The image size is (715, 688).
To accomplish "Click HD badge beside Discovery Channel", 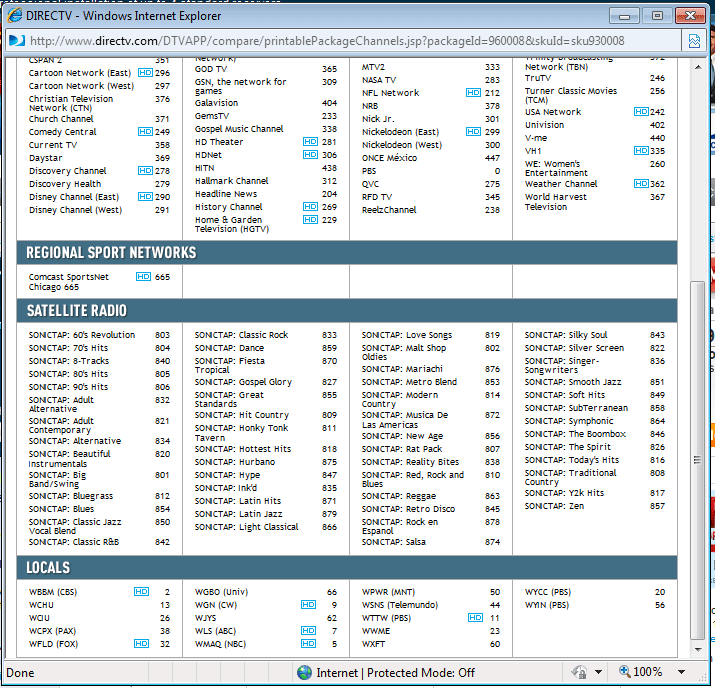I will click(145, 171).
